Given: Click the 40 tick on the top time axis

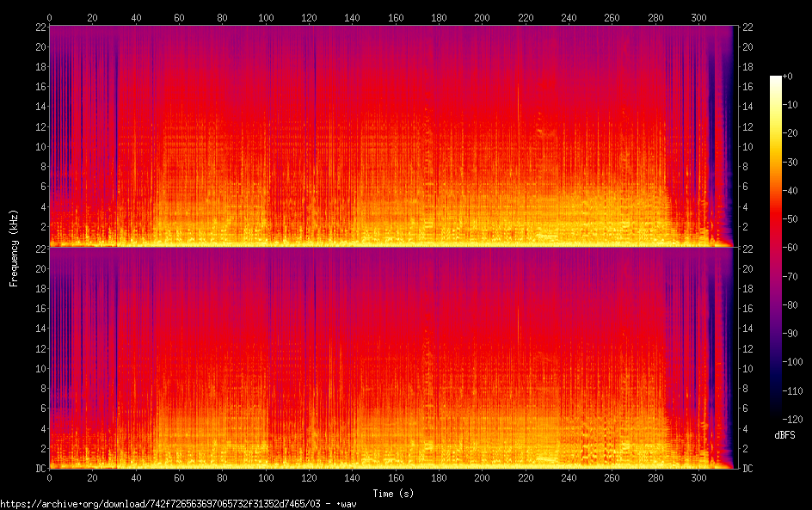Looking at the screenshot, I should point(136,16).
